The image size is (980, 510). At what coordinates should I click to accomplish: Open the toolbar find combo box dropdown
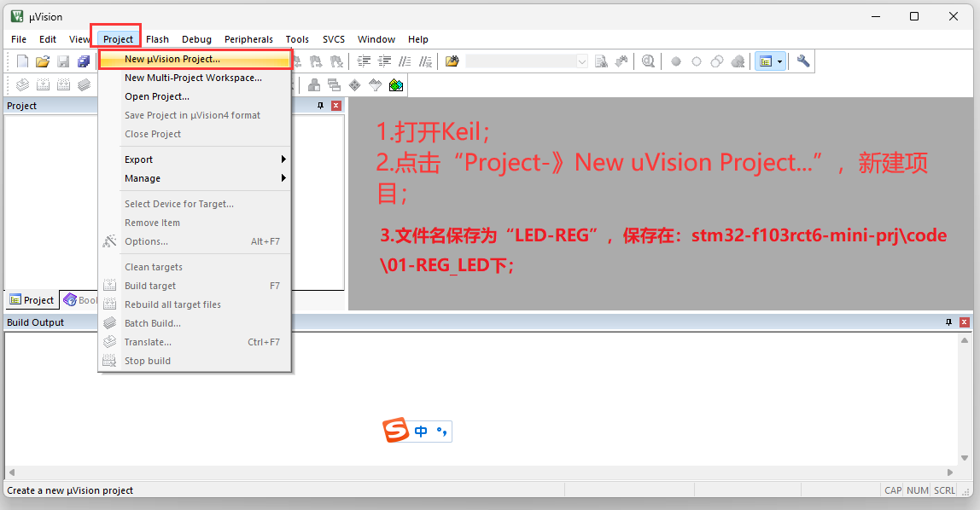582,61
